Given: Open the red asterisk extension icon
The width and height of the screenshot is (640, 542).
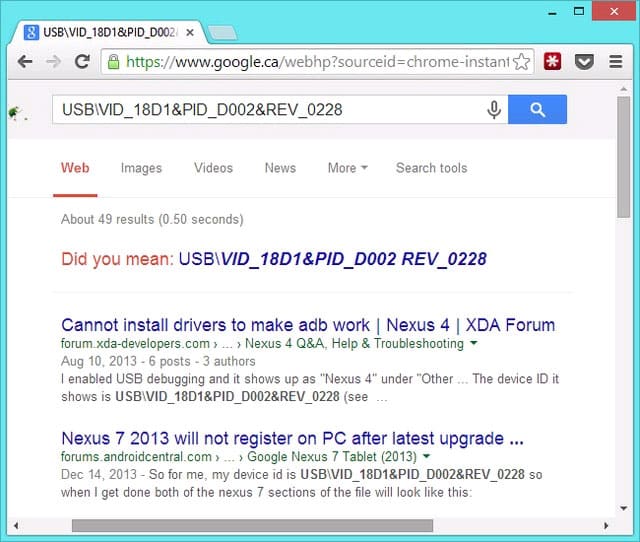Looking at the screenshot, I should (552, 62).
